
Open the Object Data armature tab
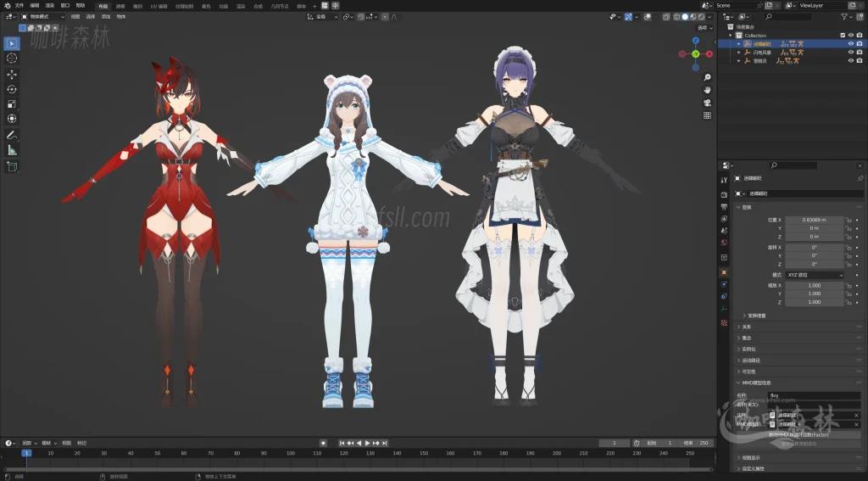(724, 309)
